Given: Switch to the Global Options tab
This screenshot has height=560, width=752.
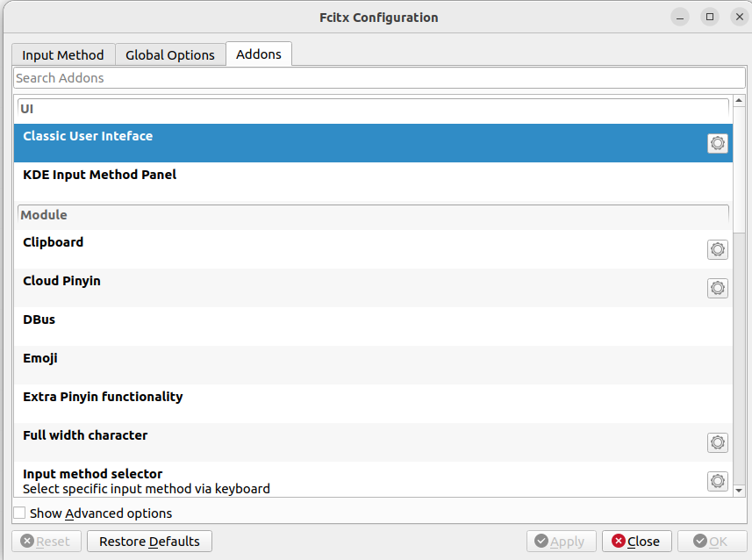Looking at the screenshot, I should (169, 54).
